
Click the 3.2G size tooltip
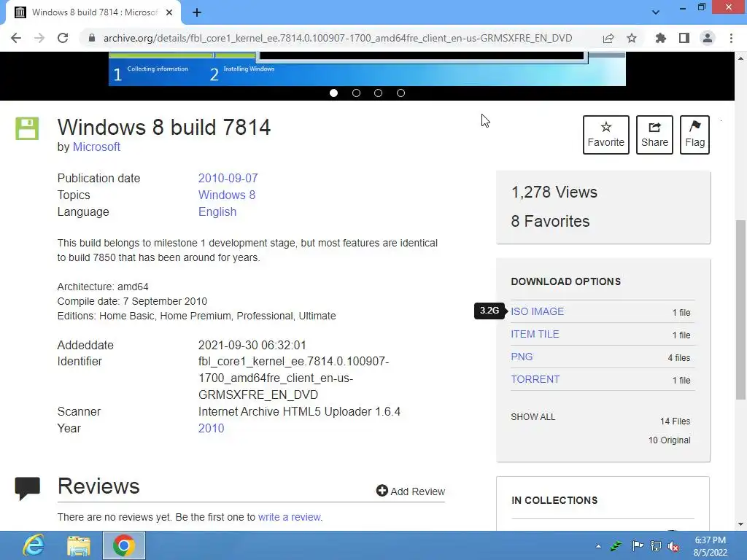tap(489, 311)
